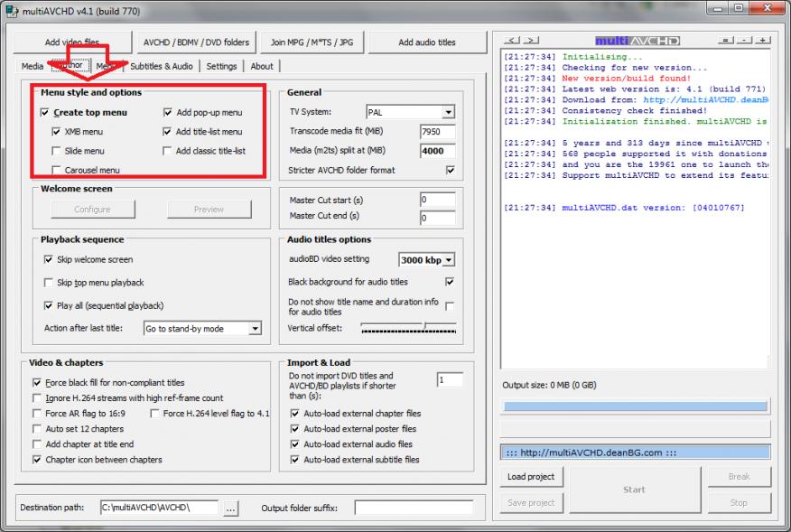Enable Auto set 12 chapters

[x=37, y=429]
